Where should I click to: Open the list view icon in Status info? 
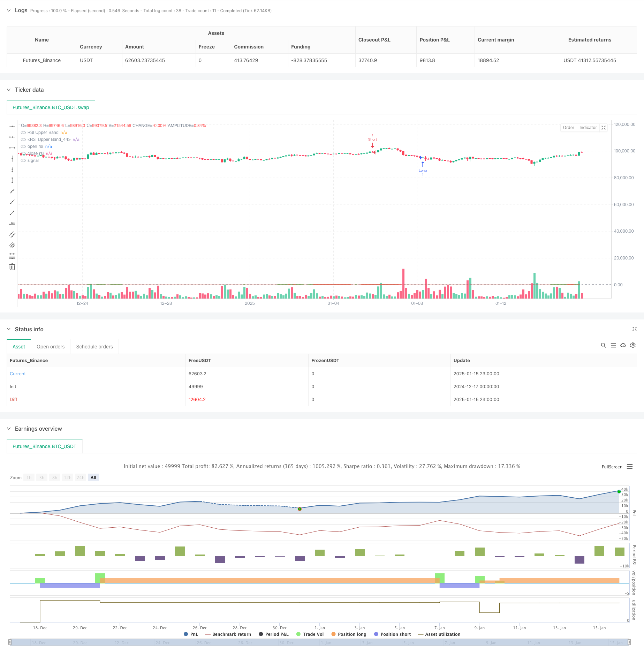pyautogui.click(x=613, y=345)
